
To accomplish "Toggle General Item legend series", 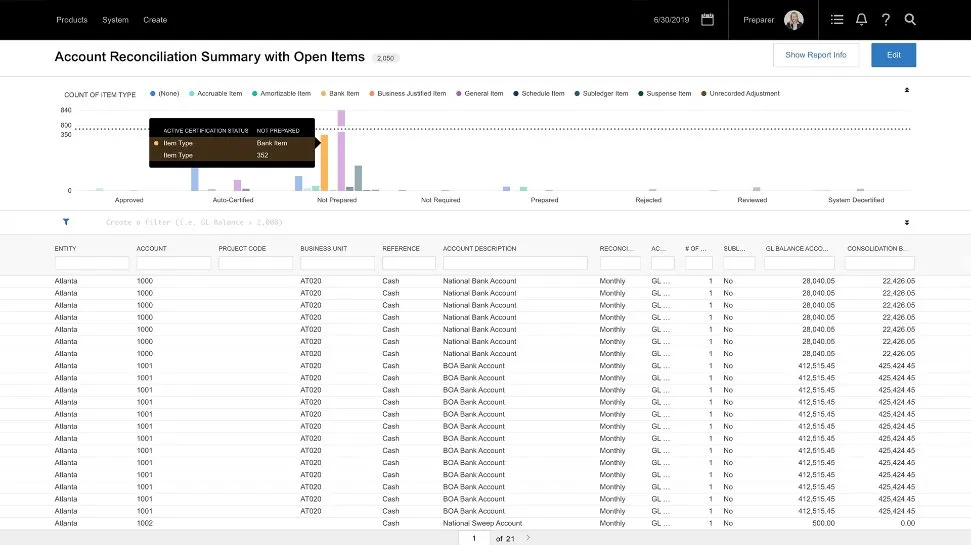I will pos(480,94).
